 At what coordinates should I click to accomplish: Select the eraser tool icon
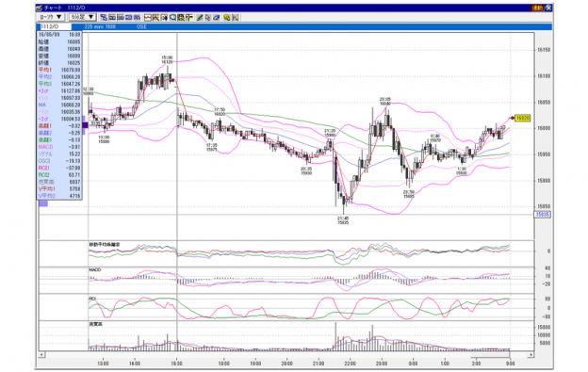pyautogui.click(x=217, y=17)
